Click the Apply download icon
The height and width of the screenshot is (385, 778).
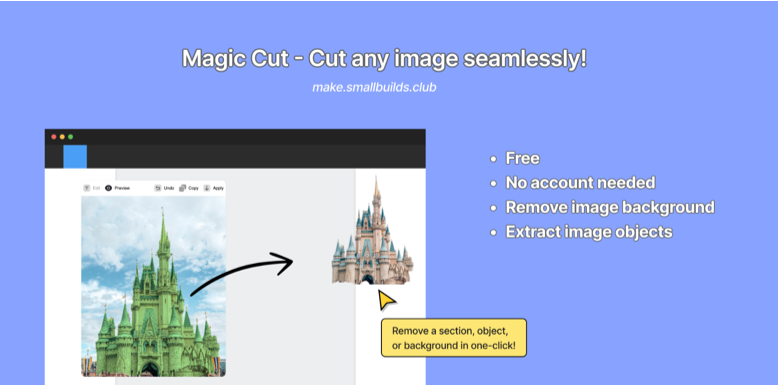pyautogui.click(x=207, y=188)
